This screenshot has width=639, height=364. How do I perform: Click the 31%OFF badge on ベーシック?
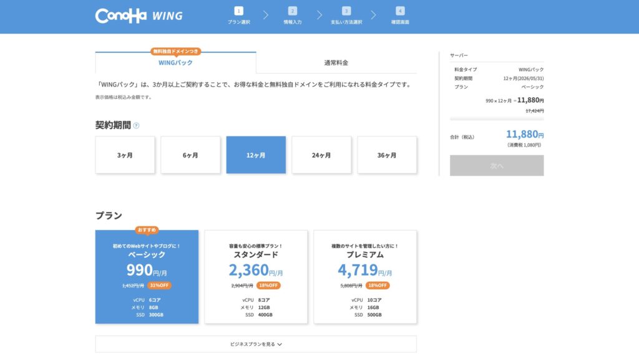pos(159,285)
